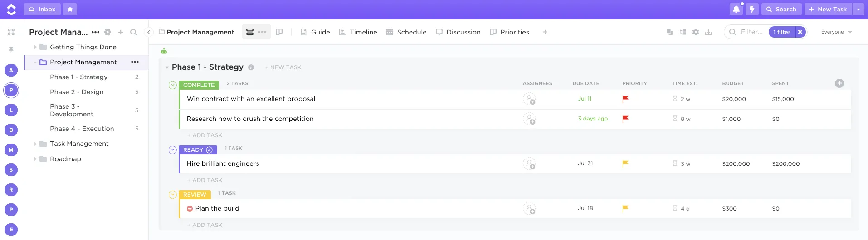Switch to the Schedule tab
Image resolution: width=868 pixels, height=240 pixels.
pyautogui.click(x=406, y=32)
